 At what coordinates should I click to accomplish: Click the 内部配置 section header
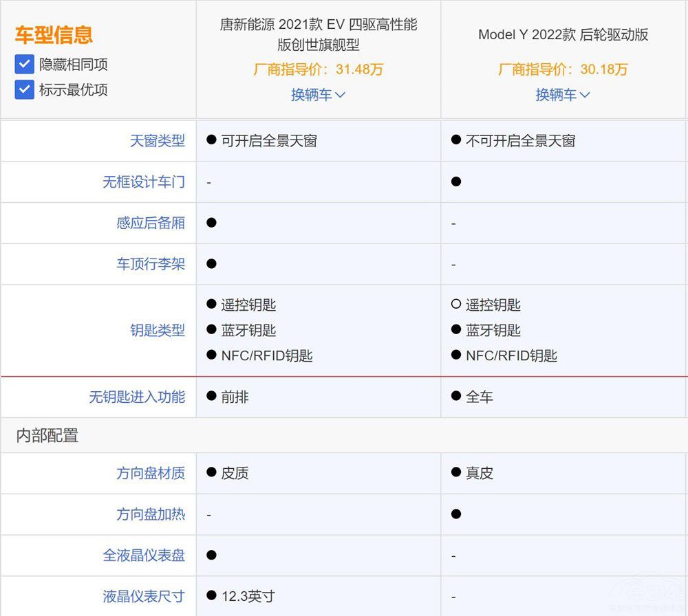[47, 435]
